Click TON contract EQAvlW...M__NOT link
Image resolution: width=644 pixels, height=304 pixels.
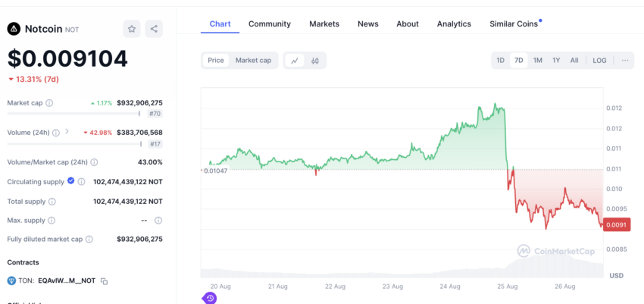tap(67, 280)
